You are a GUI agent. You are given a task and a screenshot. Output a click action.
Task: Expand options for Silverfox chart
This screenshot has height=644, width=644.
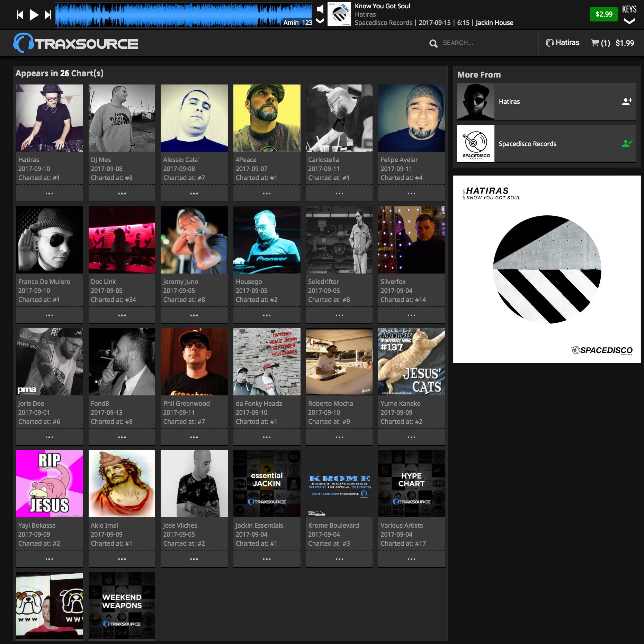[x=412, y=315]
